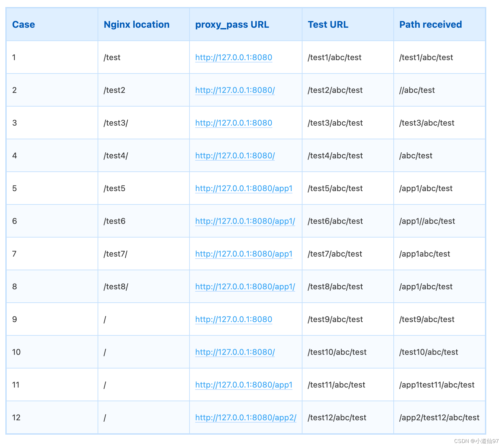Click case number 9 cell
This screenshot has height=447, width=504.
[52, 319]
